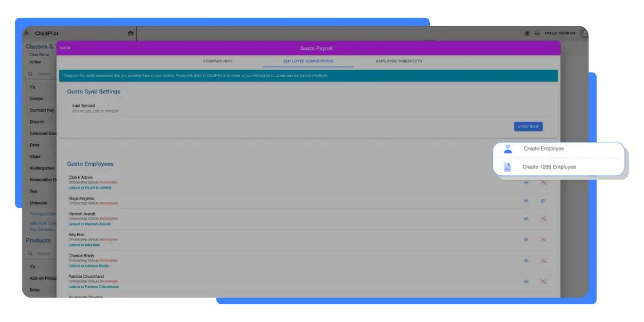Click the support headset icon in top bar
The width and height of the screenshot is (644, 322).
coord(537,33)
